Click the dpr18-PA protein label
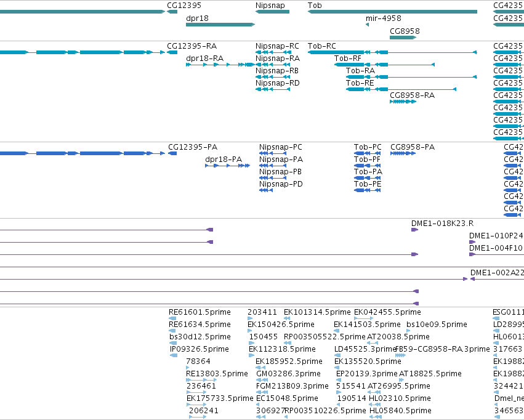Screen dimensions: 524x420 [x=224, y=160]
